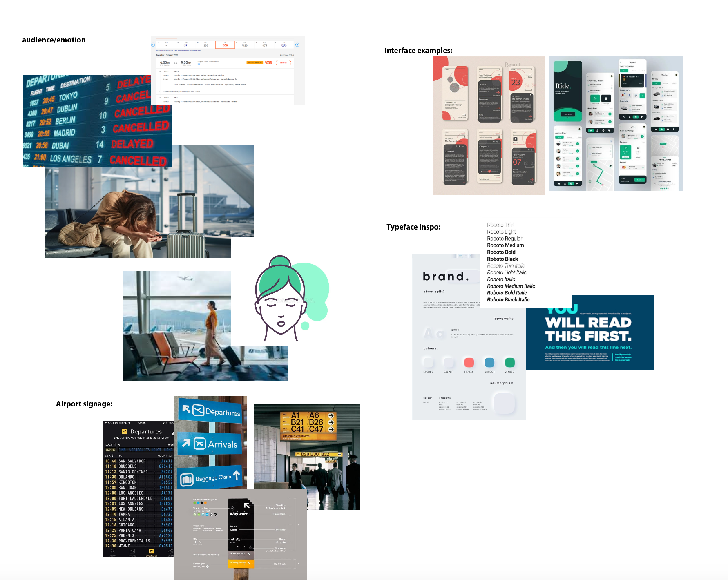
Task: Click the B28 B30 B32 yellow gate sign
Action: pyautogui.click(x=319, y=454)
